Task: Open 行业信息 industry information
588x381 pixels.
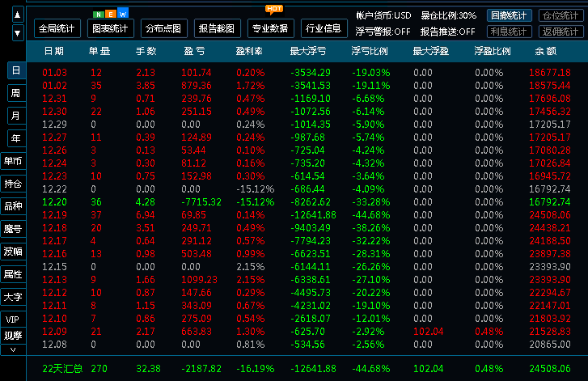Action: [322, 28]
